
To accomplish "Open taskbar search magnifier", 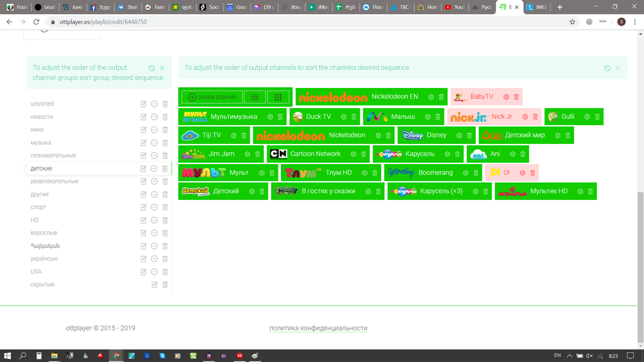I will [x=23, y=356].
